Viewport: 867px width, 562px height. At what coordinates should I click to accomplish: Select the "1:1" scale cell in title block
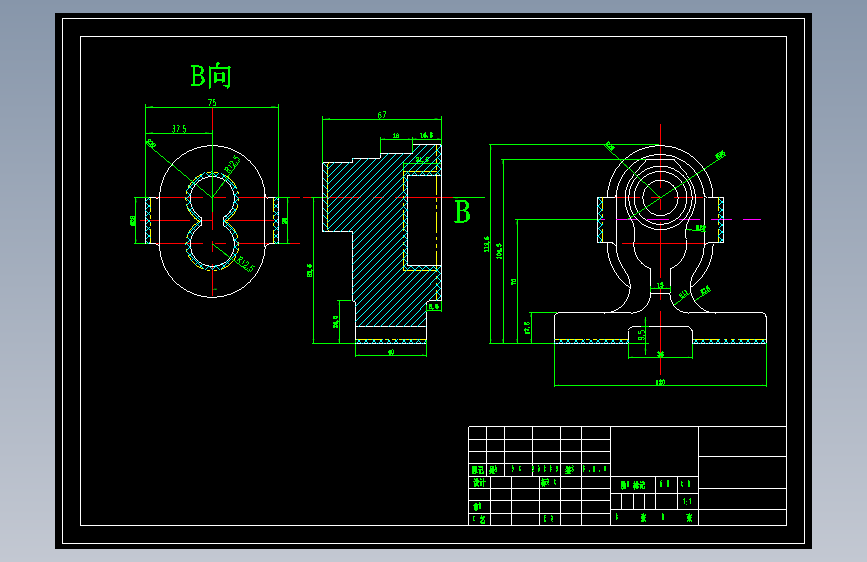[687, 501]
